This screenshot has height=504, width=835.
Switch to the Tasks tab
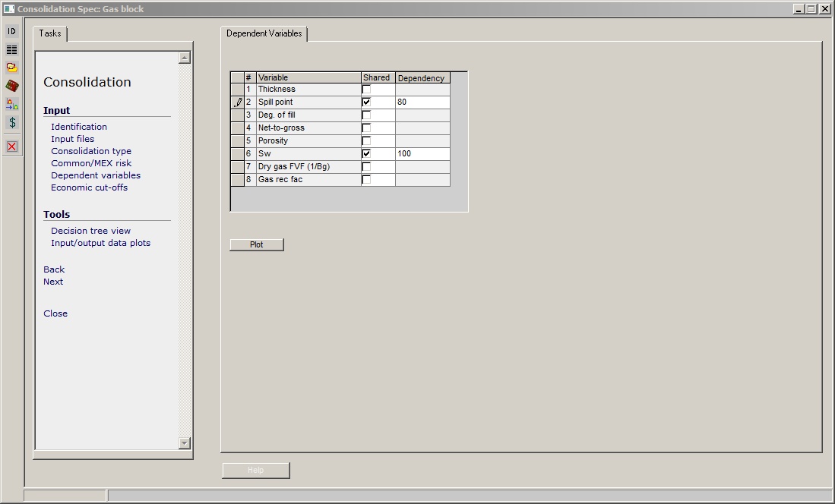pos(49,34)
